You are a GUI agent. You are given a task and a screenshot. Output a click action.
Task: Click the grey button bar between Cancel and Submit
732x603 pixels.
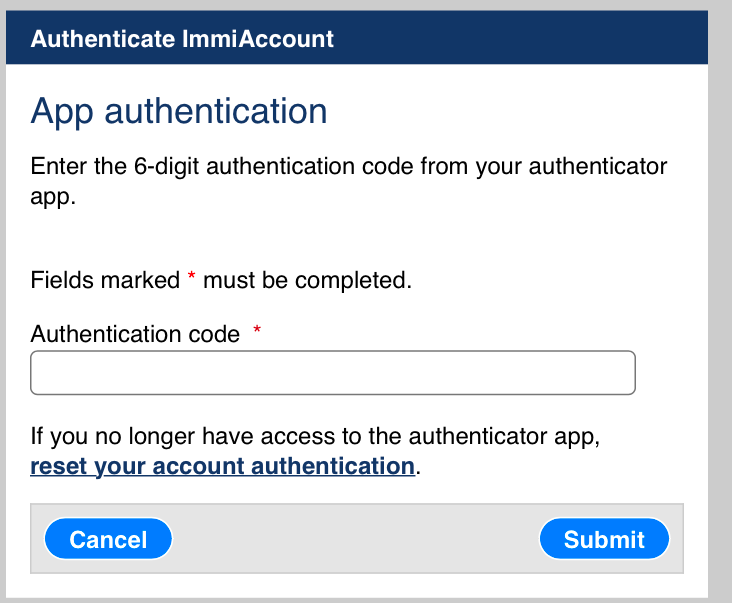point(356,540)
